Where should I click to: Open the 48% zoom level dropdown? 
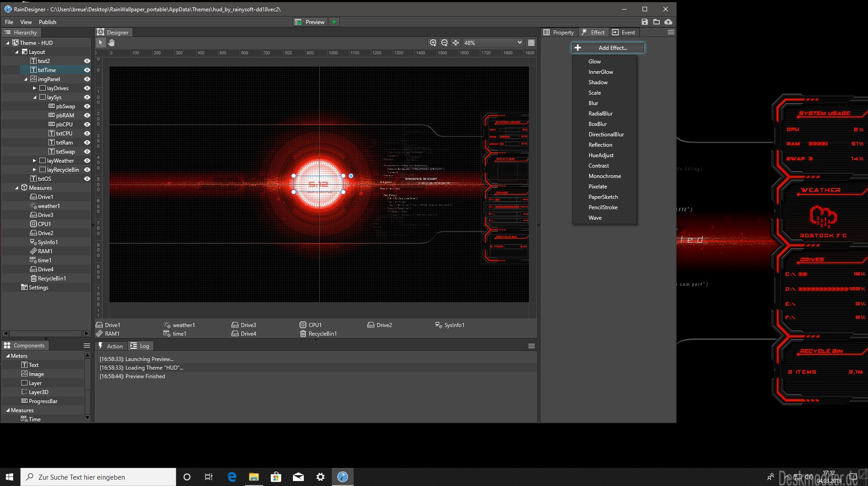(x=492, y=43)
